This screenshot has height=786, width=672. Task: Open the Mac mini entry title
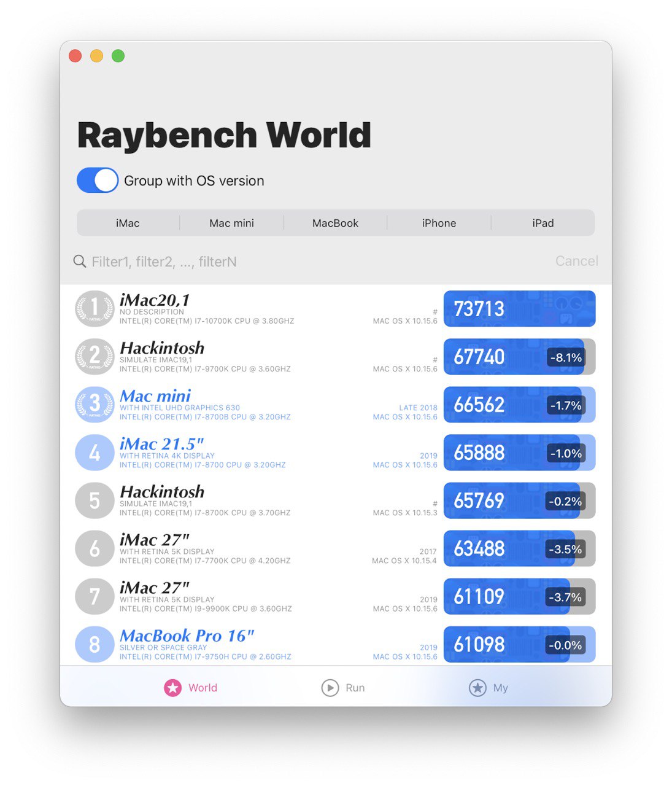pos(155,395)
